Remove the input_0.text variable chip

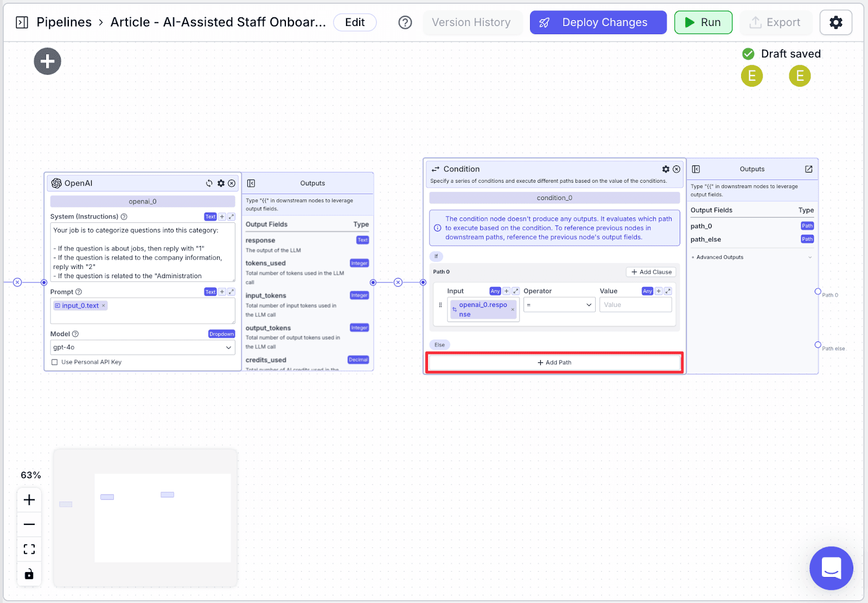point(104,306)
